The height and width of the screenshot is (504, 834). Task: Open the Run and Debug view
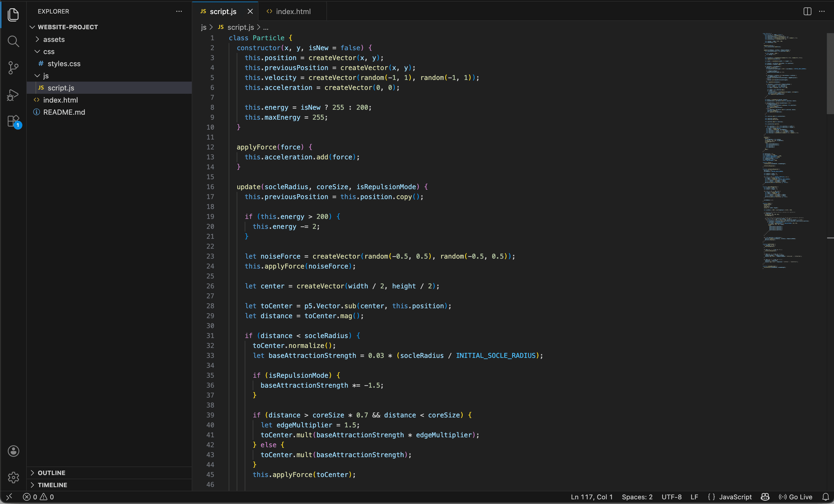pos(13,95)
